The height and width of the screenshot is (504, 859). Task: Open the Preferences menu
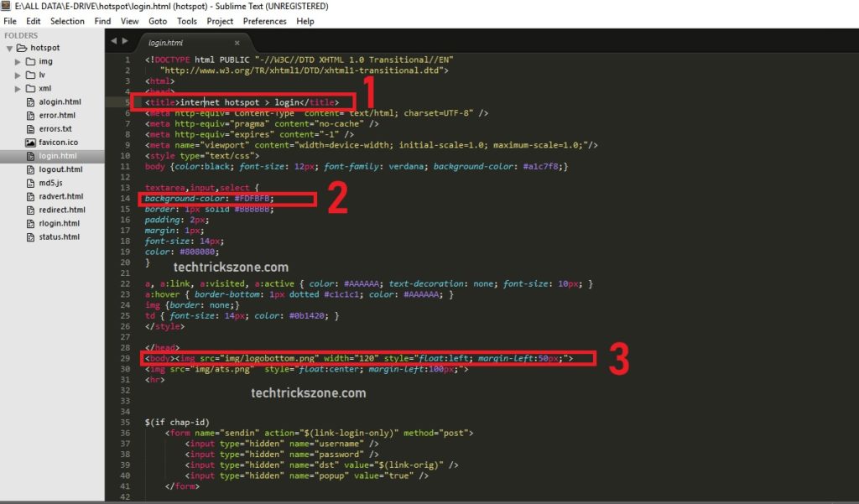[264, 21]
